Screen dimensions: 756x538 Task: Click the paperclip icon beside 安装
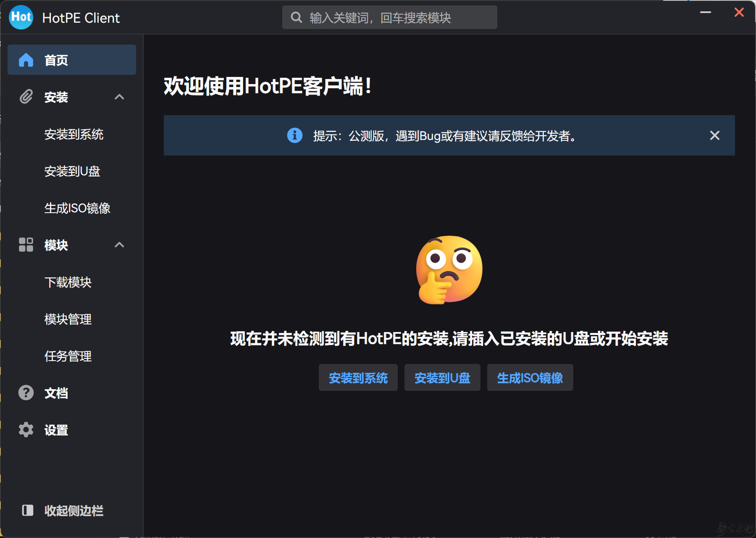(x=26, y=97)
